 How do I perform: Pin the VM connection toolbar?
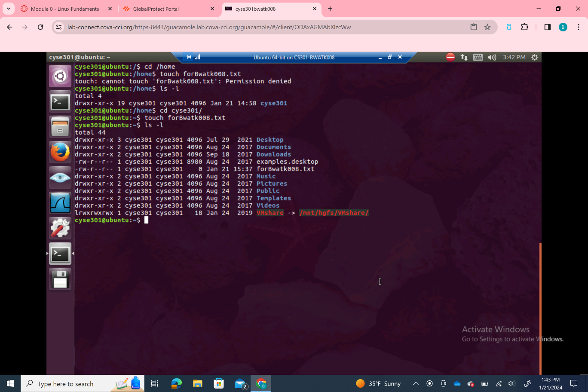[x=189, y=57]
